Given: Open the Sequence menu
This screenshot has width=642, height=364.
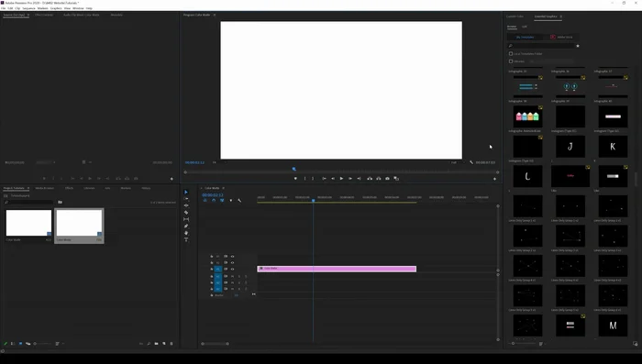Looking at the screenshot, I should (28, 8).
